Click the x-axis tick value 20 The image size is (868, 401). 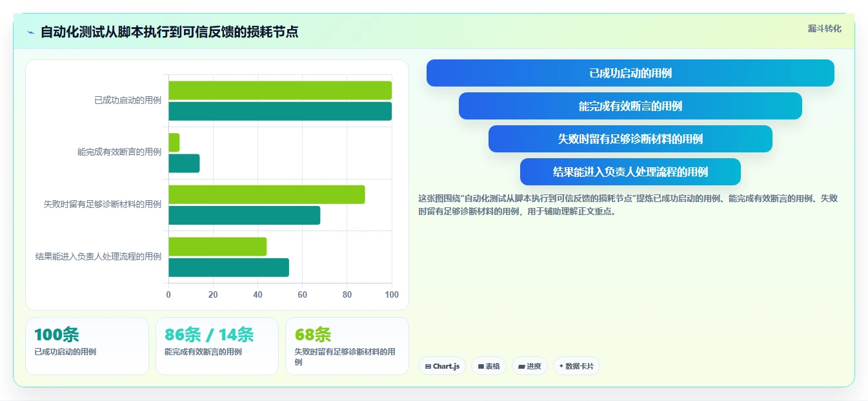213,294
